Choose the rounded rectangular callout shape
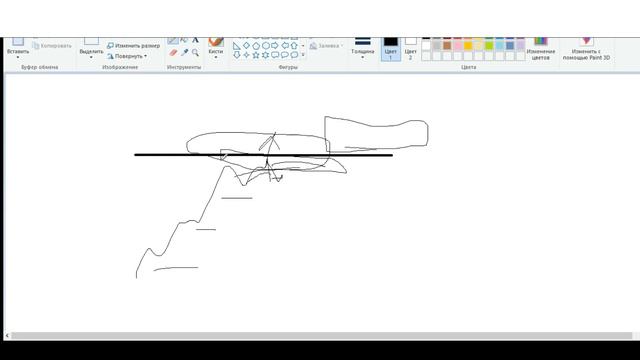Viewport: 640px width, 360px height. tap(275, 55)
